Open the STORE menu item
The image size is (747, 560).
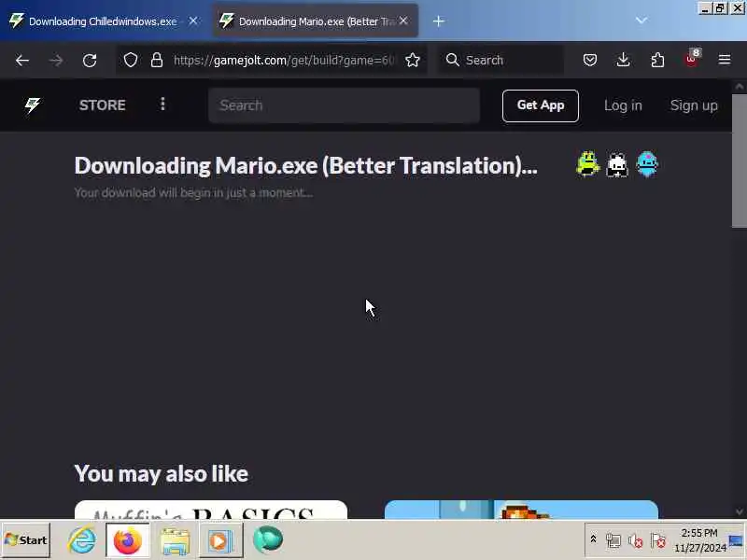(103, 105)
